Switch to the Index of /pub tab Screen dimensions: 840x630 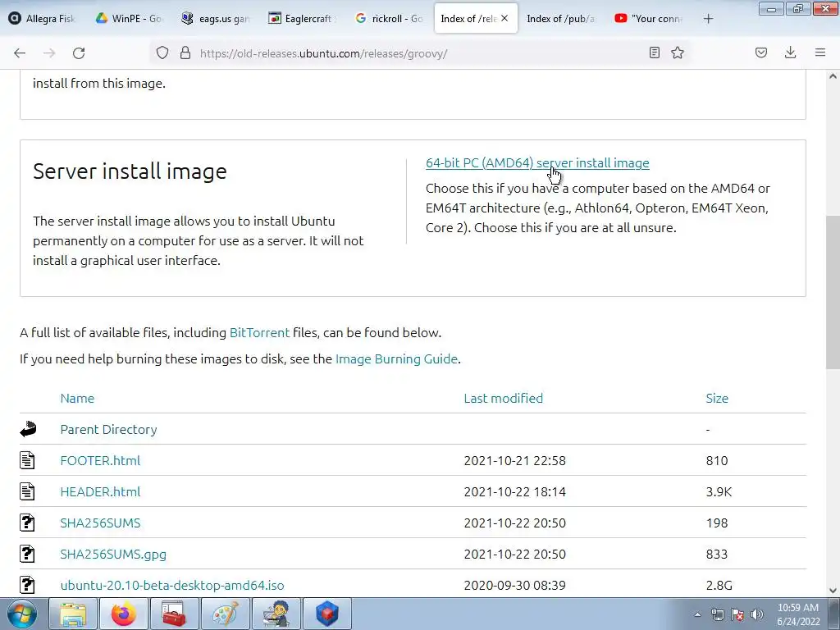561,18
